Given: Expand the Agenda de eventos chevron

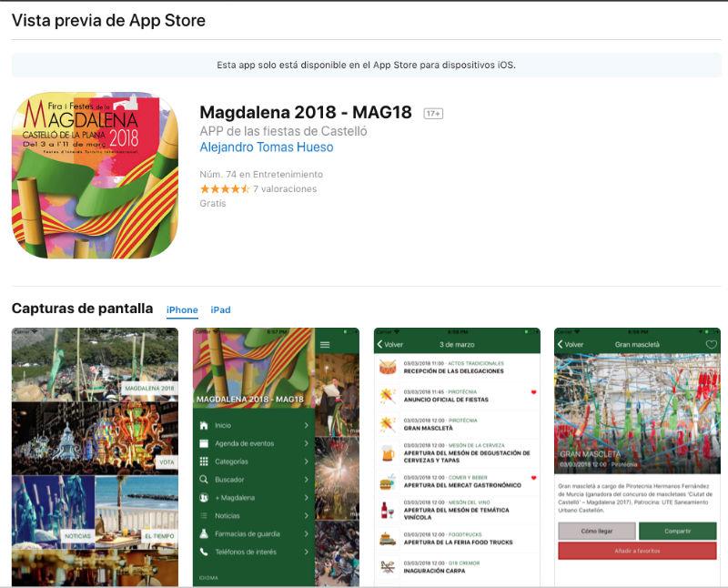Looking at the screenshot, I should coord(307,443).
